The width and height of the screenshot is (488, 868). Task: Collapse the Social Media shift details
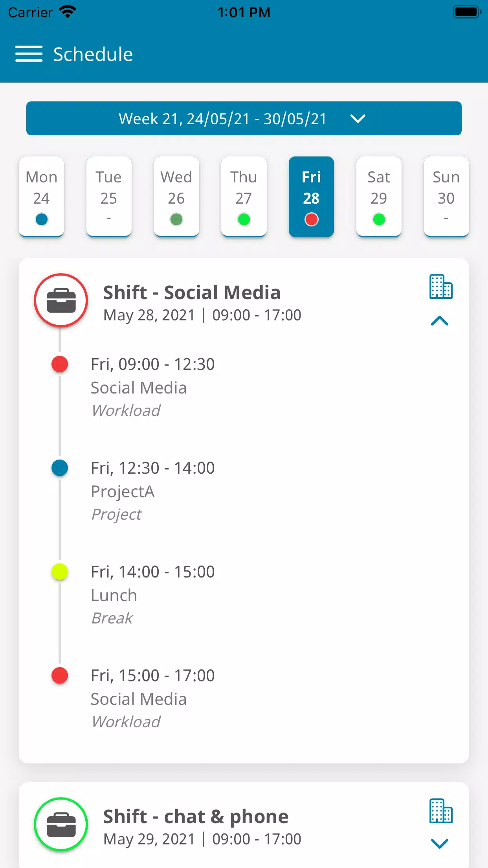pos(440,321)
